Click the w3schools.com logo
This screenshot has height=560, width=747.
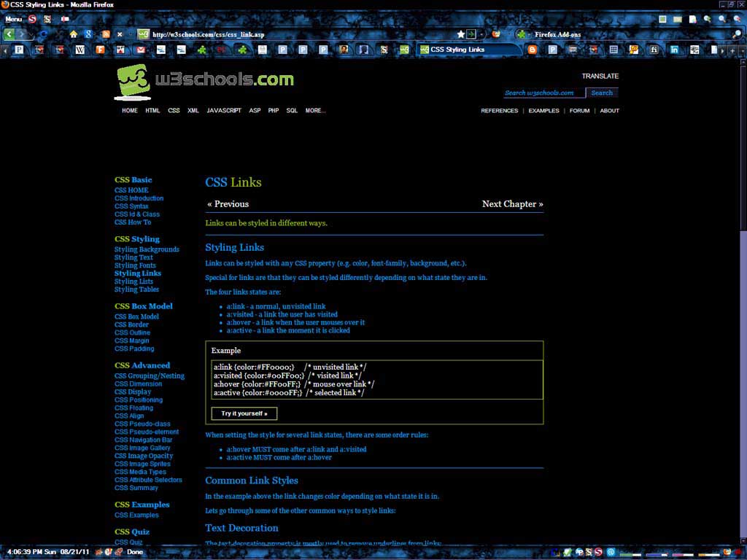click(204, 82)
